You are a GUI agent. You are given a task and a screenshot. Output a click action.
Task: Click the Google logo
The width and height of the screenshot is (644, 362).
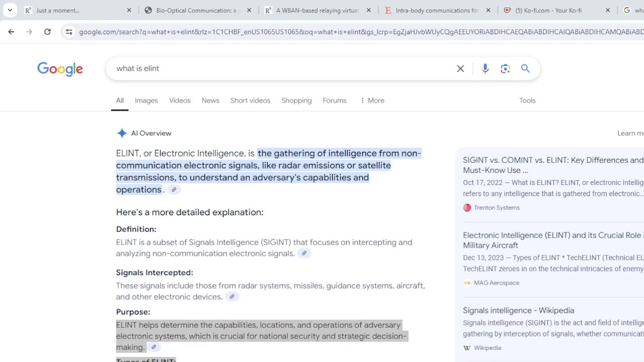(x=60, y=69)
